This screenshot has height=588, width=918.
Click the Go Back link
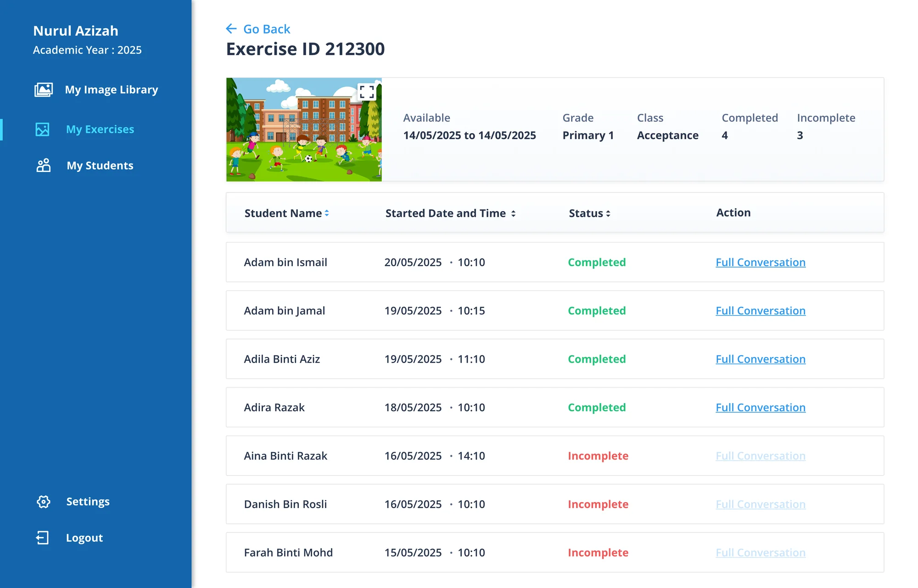[267, 29]
